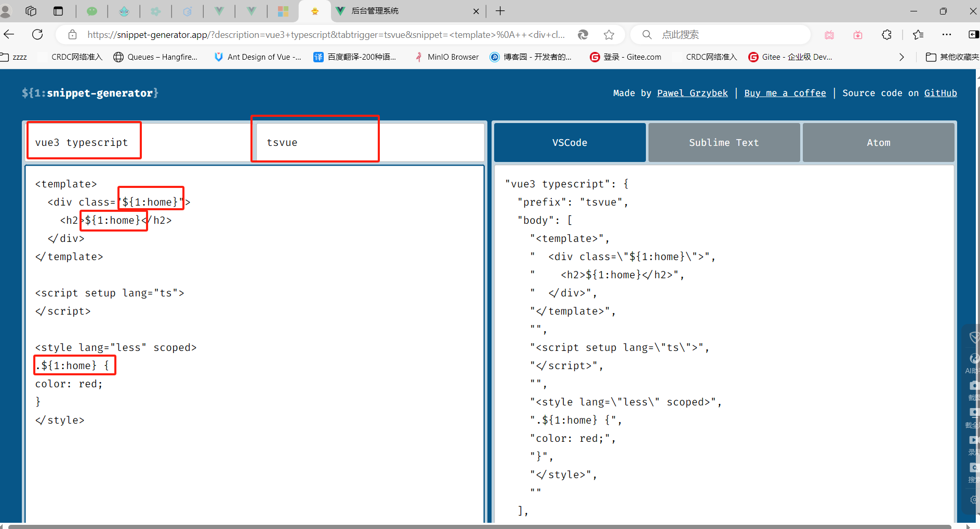The image size is (980, 529).
Task: Open the pink TV extension icon
Action: pyautogui.click(x=829, y=35)
